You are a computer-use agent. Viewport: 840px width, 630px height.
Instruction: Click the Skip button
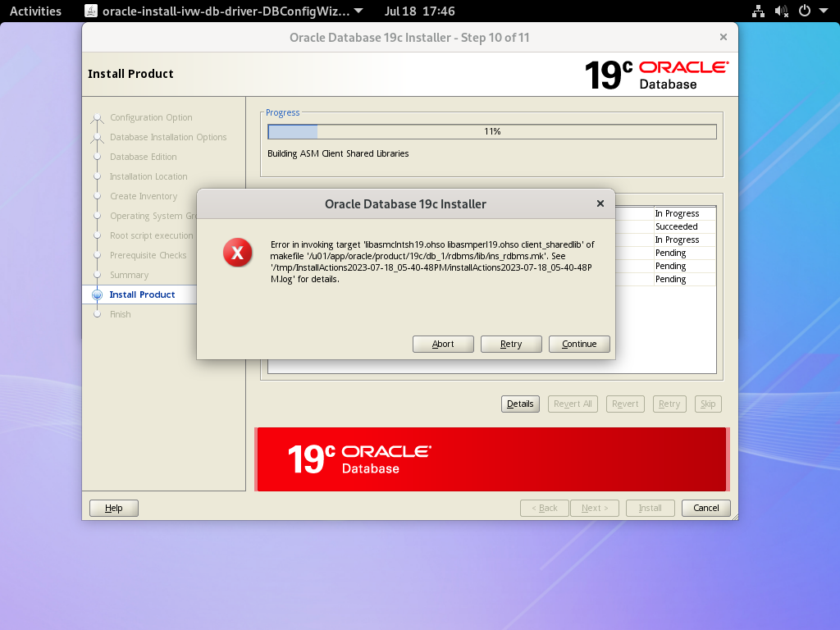coord(708,404)
